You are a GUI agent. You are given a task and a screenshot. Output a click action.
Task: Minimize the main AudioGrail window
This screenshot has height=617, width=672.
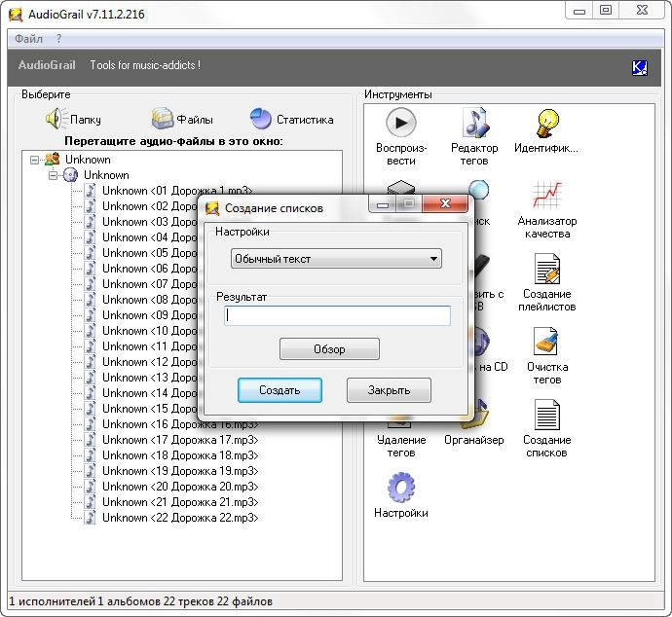pos(579,11)
